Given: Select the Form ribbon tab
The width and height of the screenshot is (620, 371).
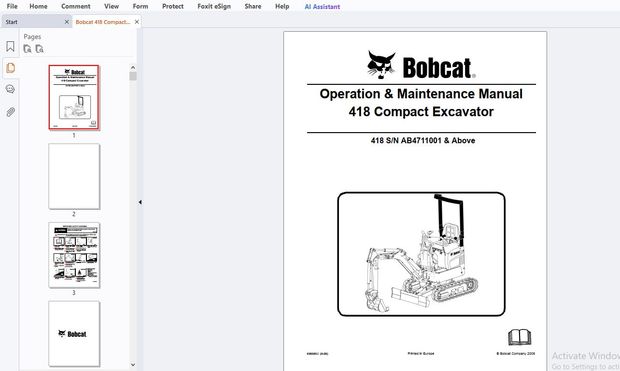Looking at the screenshot, I should (140, 6).
